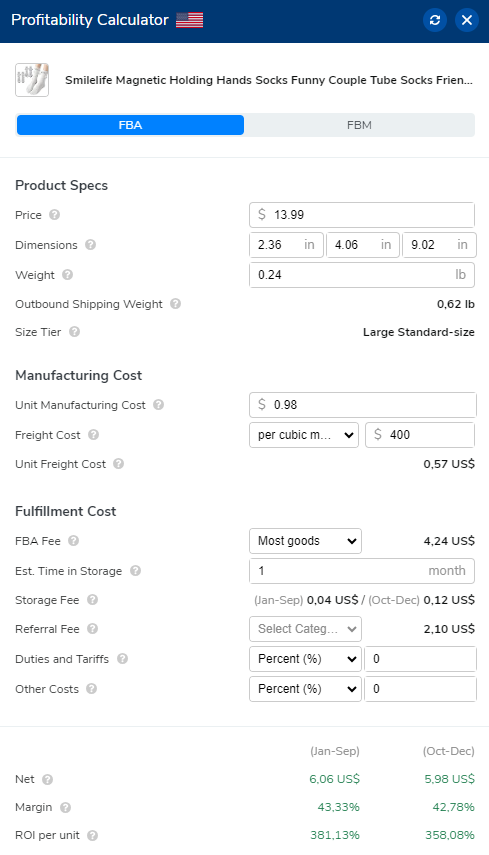
Task: Click the US flag marketplace icon
Action: (x=190, y=20)
